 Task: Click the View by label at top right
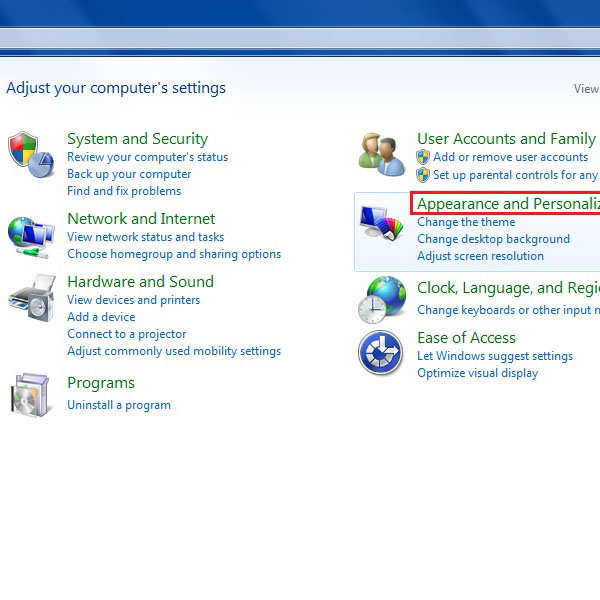pyautogui.click(x=587, y=89)
